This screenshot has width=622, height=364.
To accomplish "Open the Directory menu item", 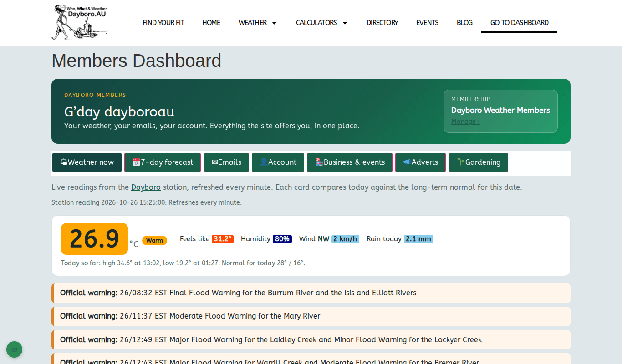I will coord(382,23).
